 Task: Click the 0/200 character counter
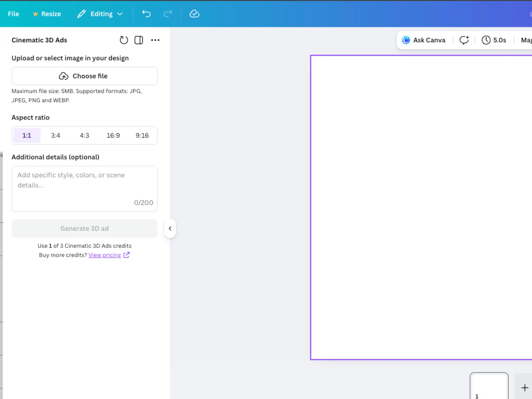pos(144,203)
